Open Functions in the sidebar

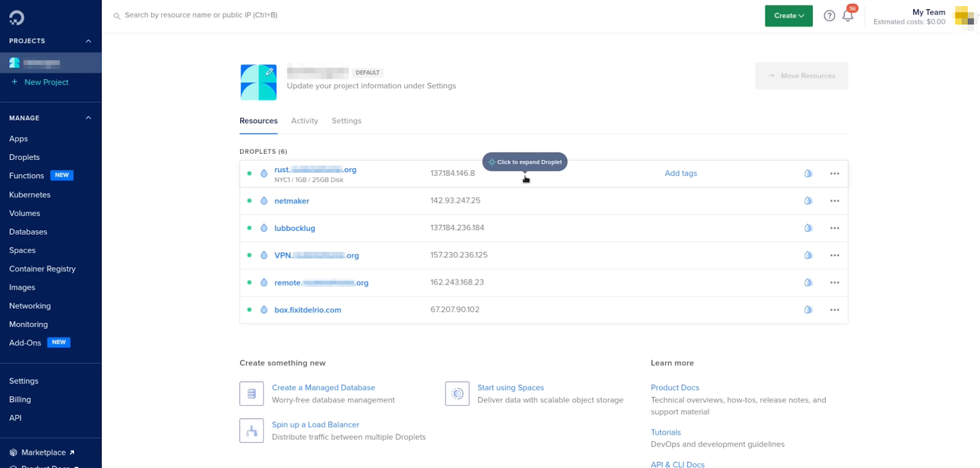(26, 176)
